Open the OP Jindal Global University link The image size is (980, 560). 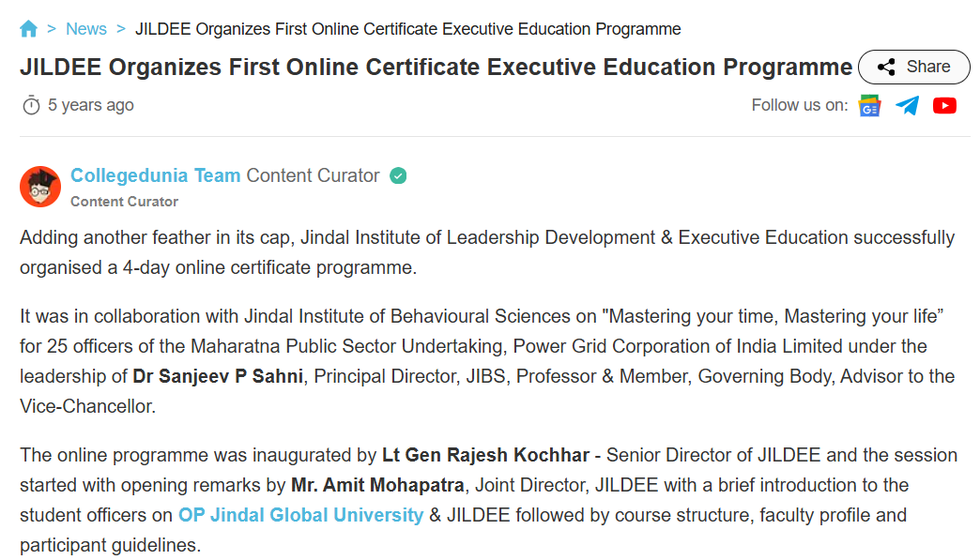click(x=301, y=515)
